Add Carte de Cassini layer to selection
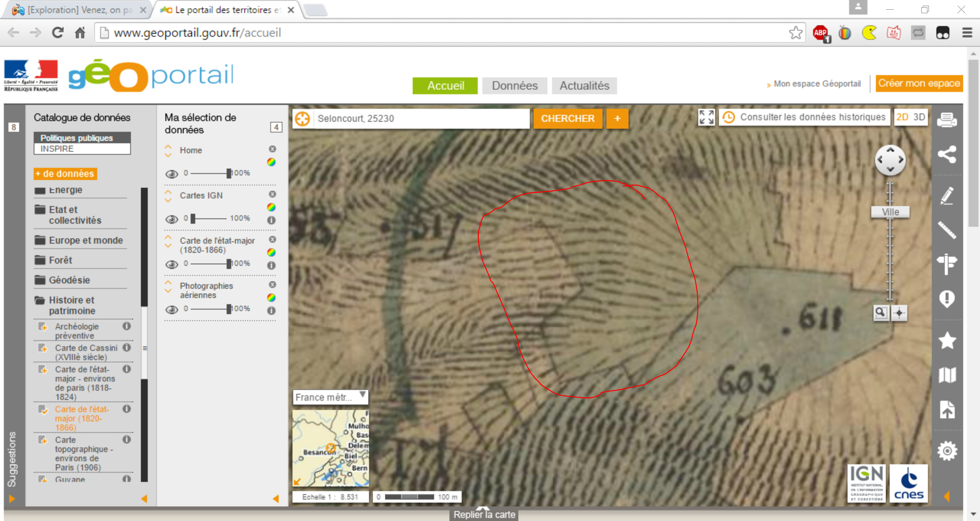 [x=43, y=348]
